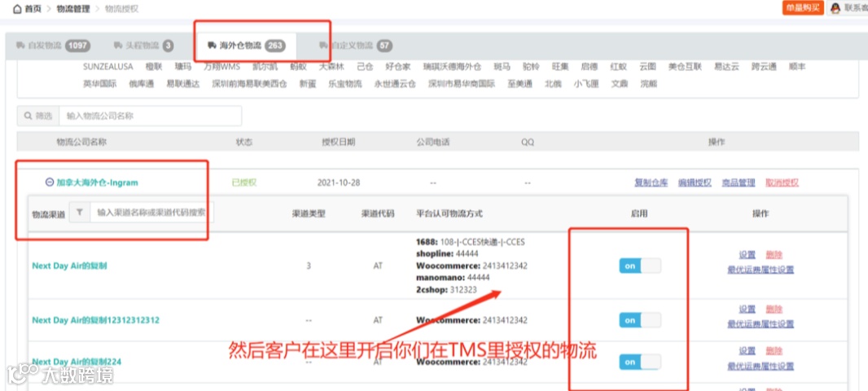Image resolution: width=868 pixels, height=391 pixels.
Task: Click 编辑授权 for 加拿大海外仓-Ingram
Action: (695, 182)
